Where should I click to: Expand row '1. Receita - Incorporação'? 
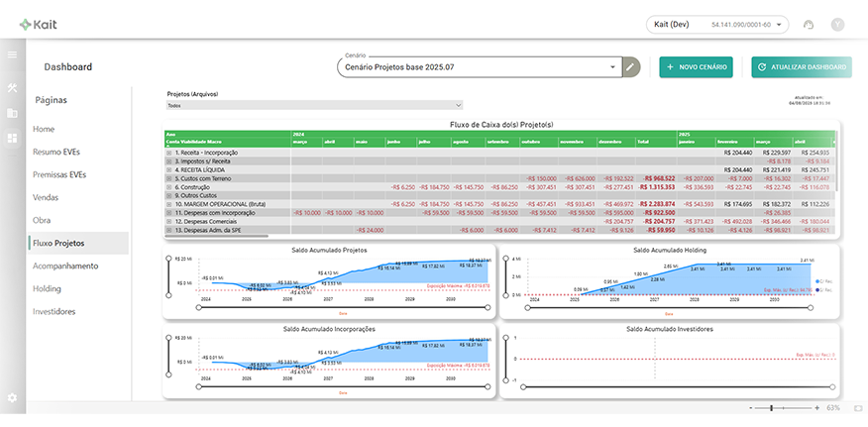coord(169,153)
